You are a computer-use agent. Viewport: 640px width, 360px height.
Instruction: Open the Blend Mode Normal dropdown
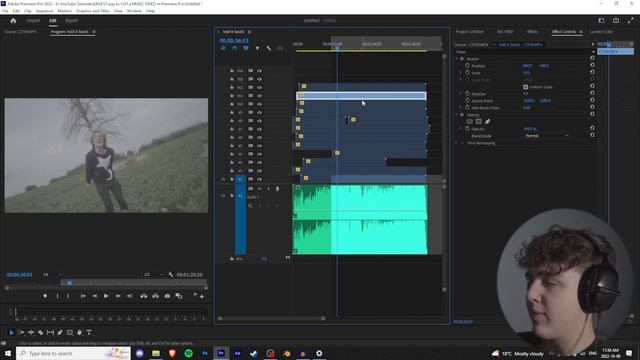[546, 136]
